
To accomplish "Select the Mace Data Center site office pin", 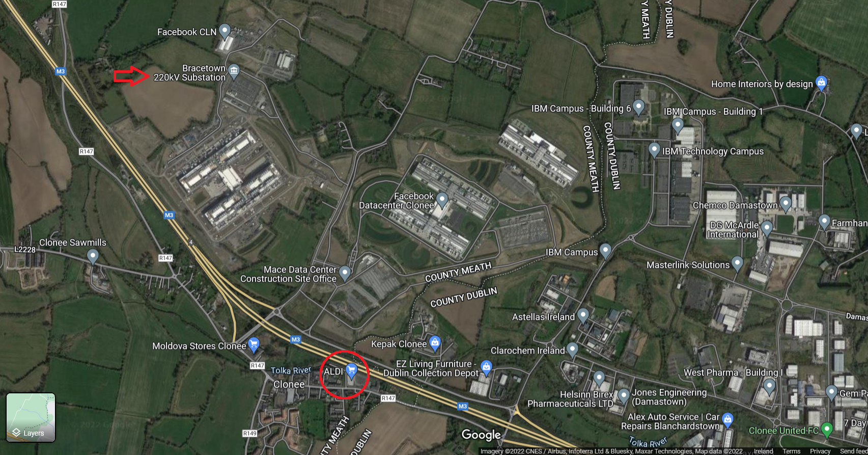I will [345, 274].
